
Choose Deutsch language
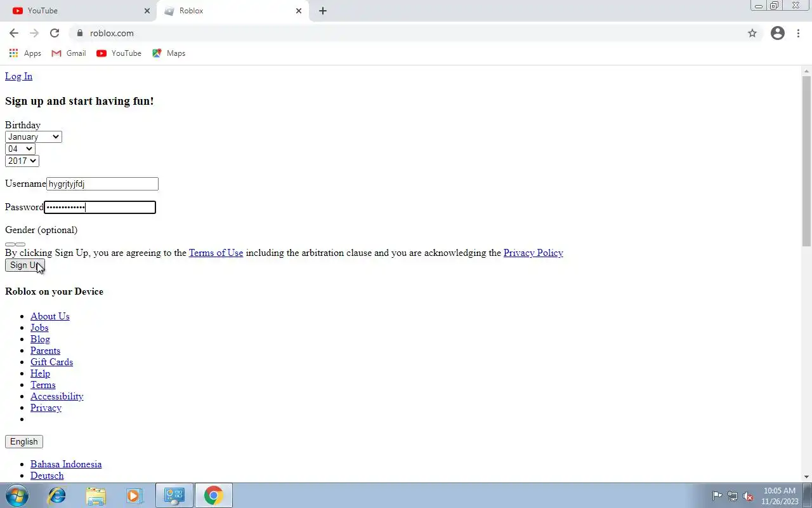(x=47, y=476)
